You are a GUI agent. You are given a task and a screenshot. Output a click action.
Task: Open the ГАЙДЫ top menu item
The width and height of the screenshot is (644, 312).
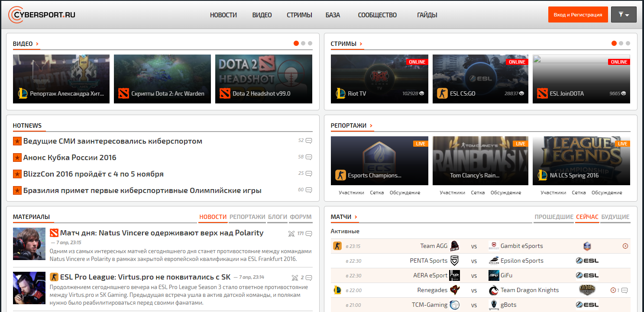point(427,15)
